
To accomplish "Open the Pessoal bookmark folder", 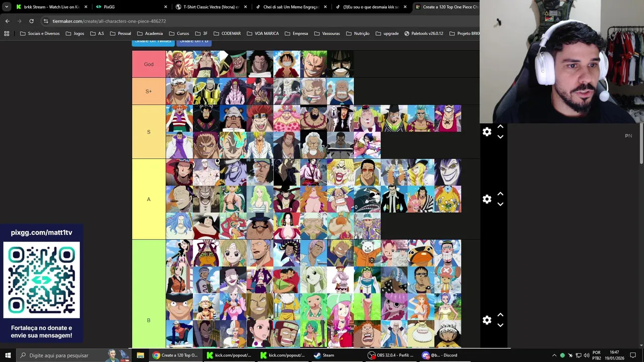I will point(120,34).
